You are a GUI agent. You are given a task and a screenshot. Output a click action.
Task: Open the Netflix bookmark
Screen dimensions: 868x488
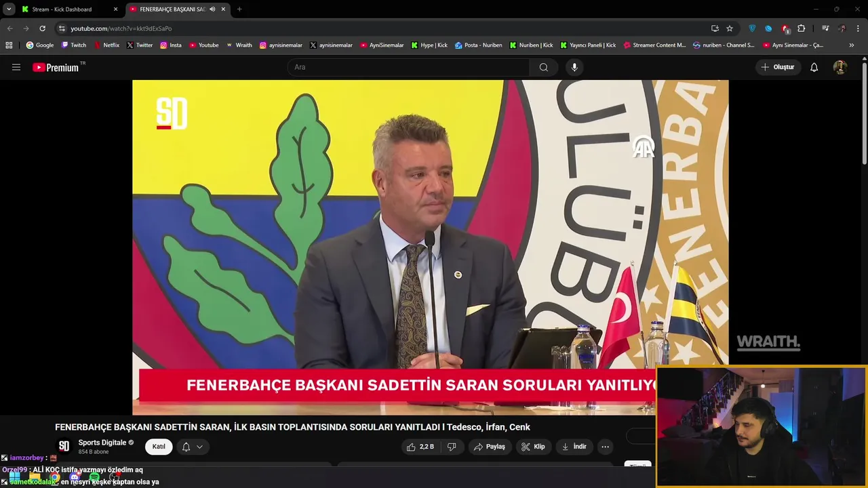pos(106,45)
